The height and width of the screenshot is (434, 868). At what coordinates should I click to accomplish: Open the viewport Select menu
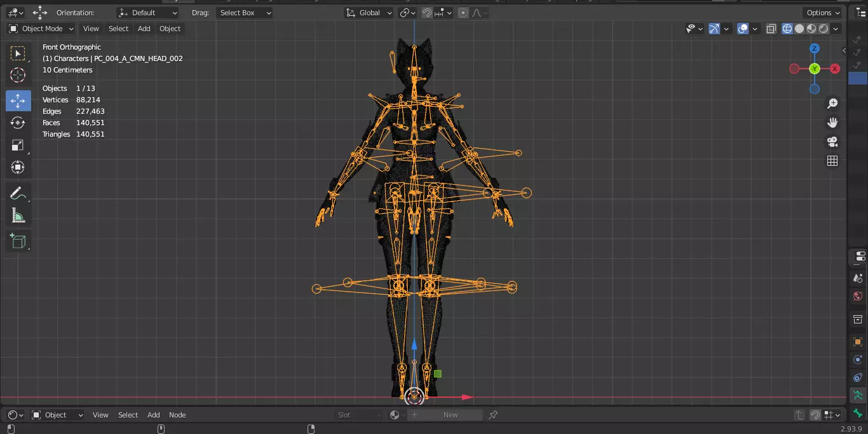coord(118,29)
